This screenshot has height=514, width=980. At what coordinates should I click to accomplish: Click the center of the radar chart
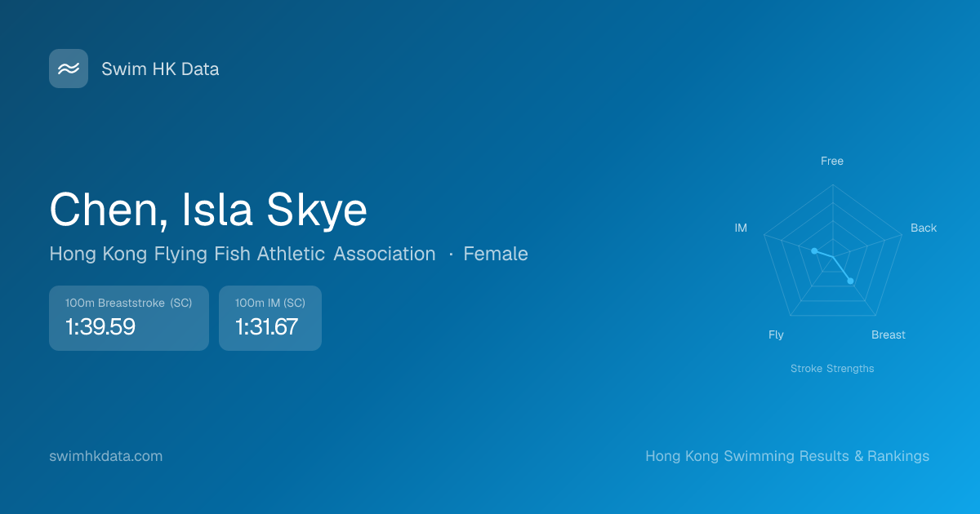tap(832, 258)
